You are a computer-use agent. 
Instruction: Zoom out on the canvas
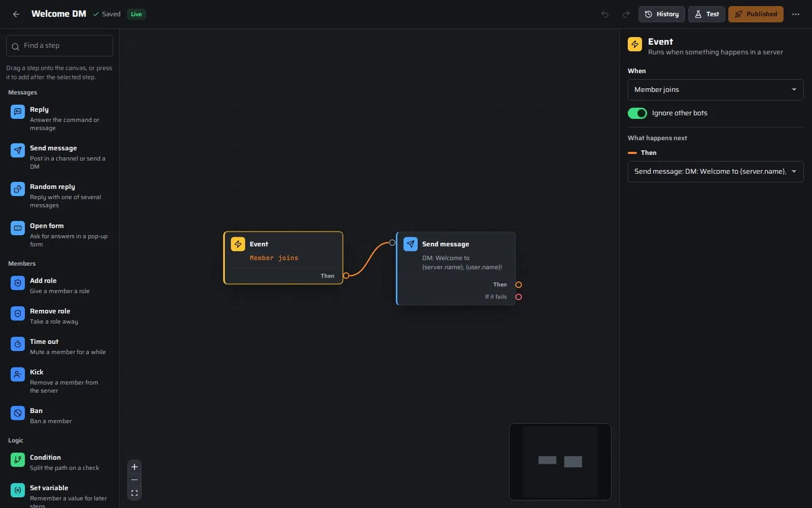pos(134,480)
